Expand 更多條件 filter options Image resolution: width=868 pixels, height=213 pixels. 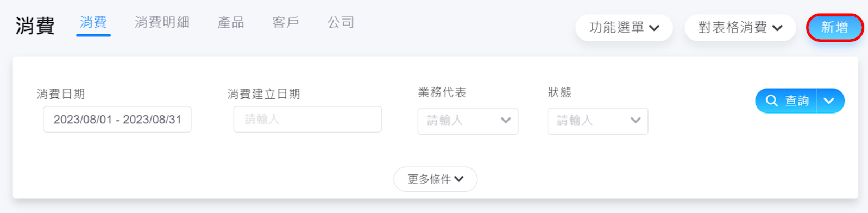click(436, 179)
